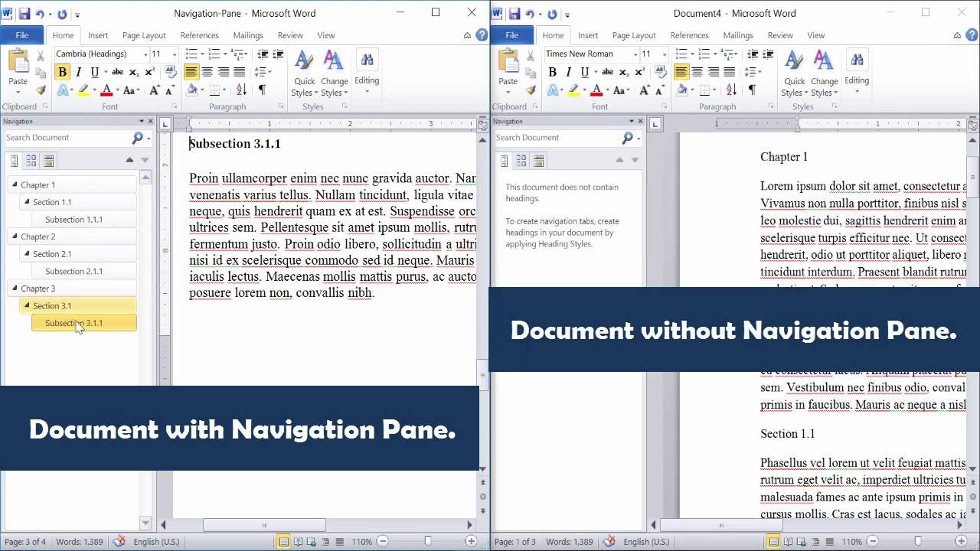Click Browse search results icon in left Navigation pane
The height and width of the screenshot is (551, 980).
[49, 161]
